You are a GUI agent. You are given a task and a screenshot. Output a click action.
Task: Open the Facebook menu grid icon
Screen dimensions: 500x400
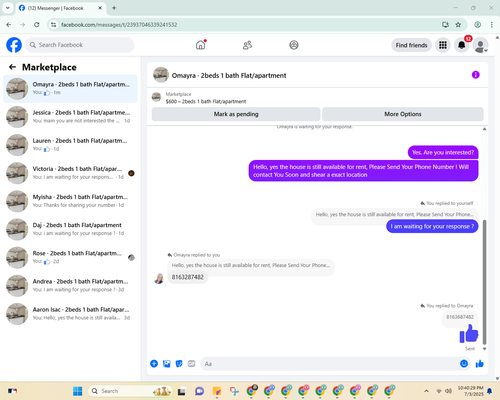pyautogui.click(x=443, y=45)
